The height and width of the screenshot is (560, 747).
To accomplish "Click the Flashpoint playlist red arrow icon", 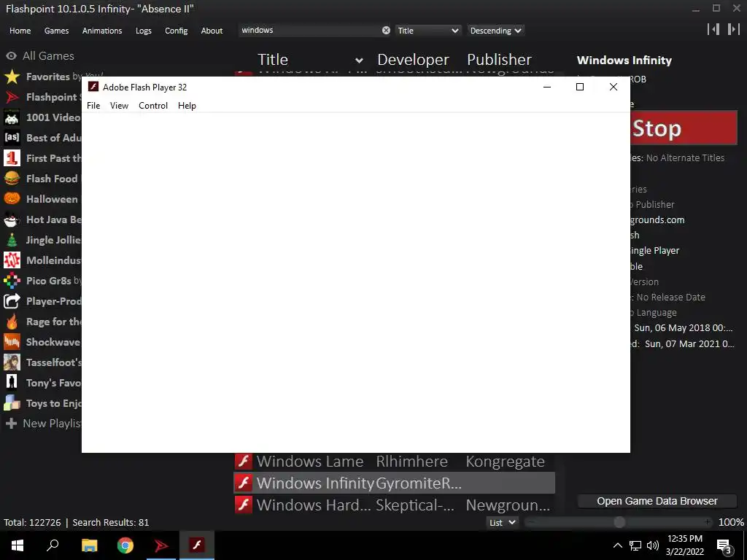I will click(x=12, y=97).
